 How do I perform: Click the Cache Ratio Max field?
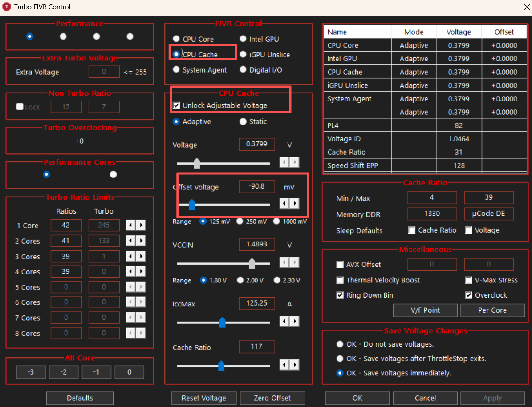(x=488, y=197)
